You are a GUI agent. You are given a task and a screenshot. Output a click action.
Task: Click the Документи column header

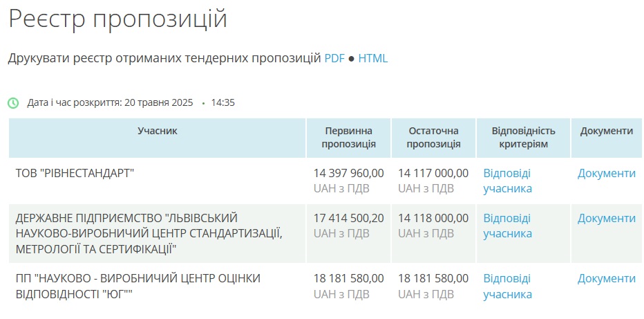(607, 131)
